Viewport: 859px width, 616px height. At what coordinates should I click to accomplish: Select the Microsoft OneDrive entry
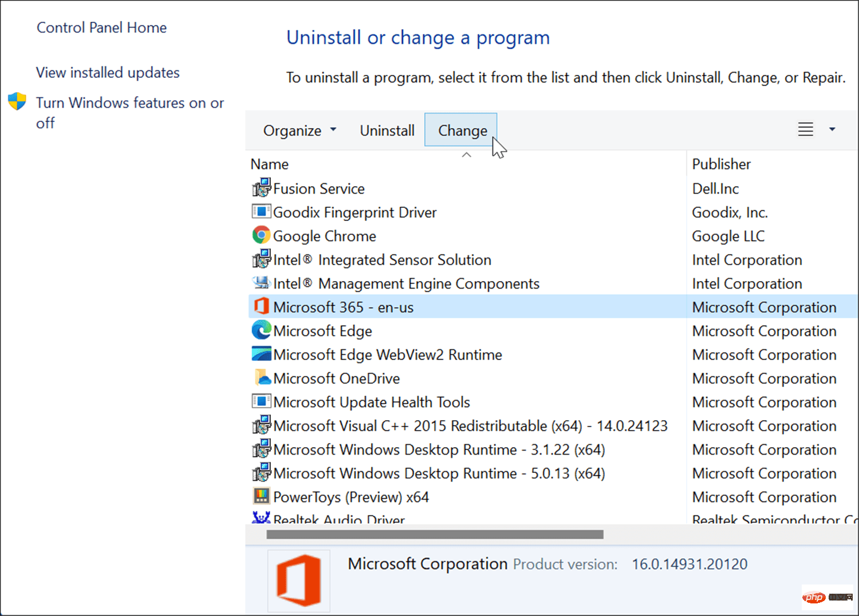click(x=336, y=378)
